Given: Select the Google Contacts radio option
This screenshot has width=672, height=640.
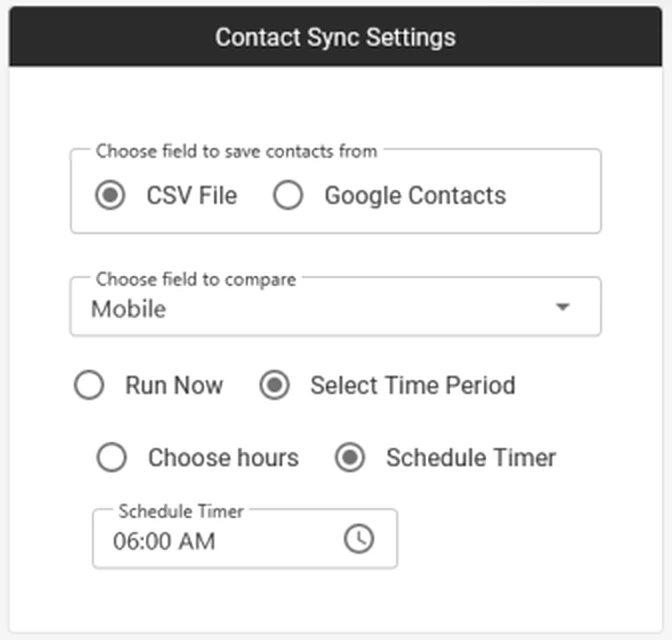Looking at the screenshot, I should click(288, 195).
